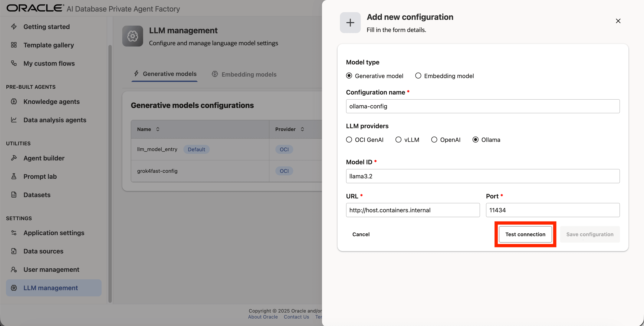Click the Knowledge agents brain icon

(x=14, y=102)
